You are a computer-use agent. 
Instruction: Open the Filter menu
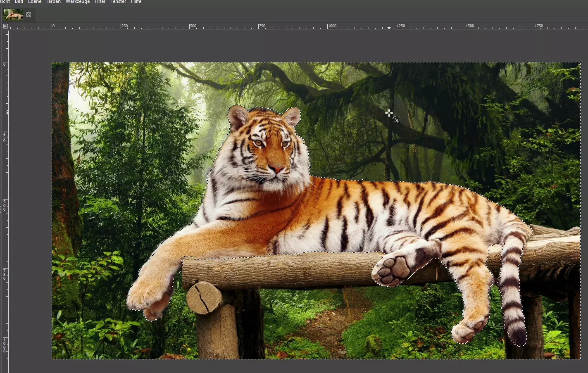(100, 2)
